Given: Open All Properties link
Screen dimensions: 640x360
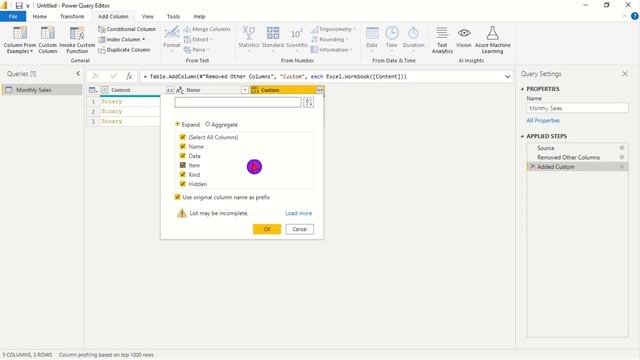Looking at the screenshot, I should [543, 120].
